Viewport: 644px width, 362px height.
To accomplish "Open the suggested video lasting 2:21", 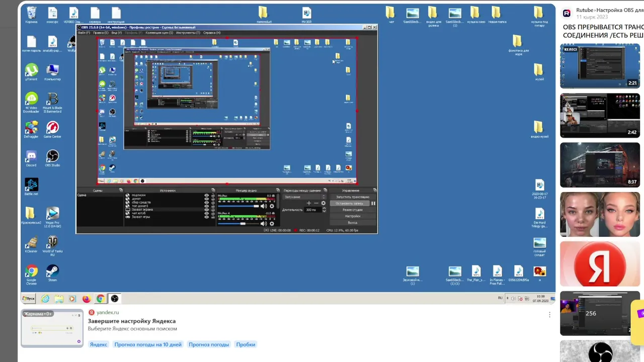I will 600,66.
